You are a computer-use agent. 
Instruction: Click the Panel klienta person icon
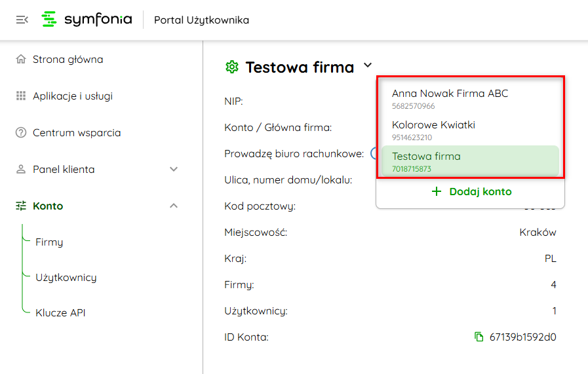pos(21,170)
